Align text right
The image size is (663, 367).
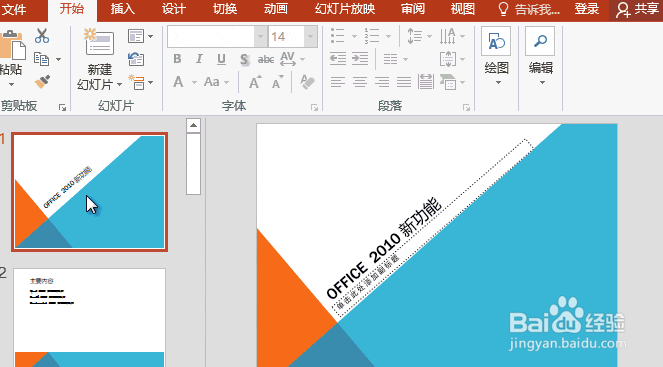(382, 82)
